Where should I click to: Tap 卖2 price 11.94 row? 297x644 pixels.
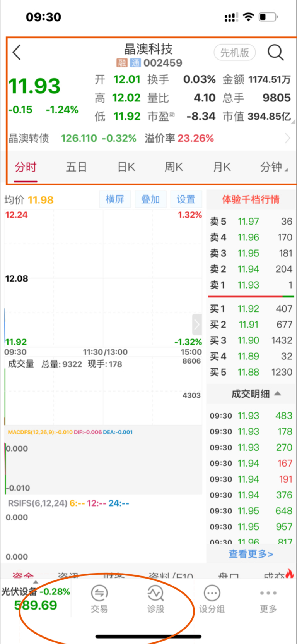coord(251,269)
